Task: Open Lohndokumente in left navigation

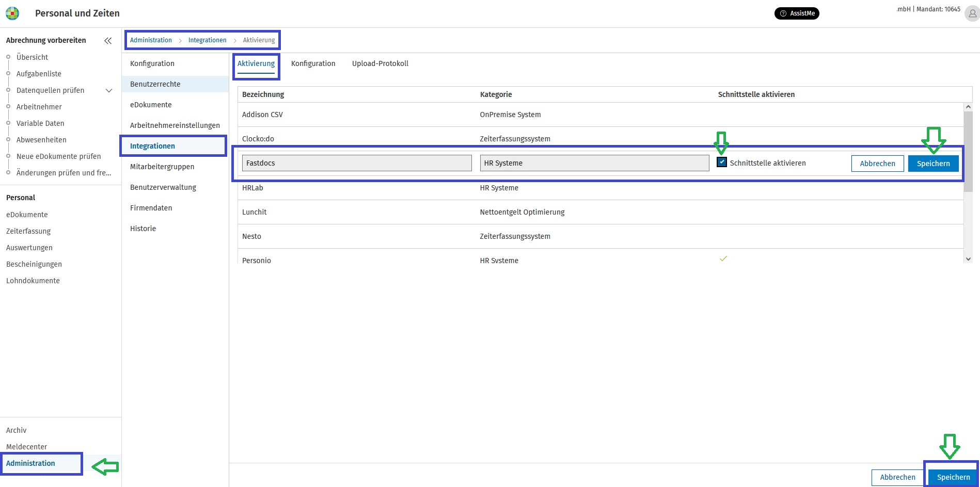Action: pos(33,281)
